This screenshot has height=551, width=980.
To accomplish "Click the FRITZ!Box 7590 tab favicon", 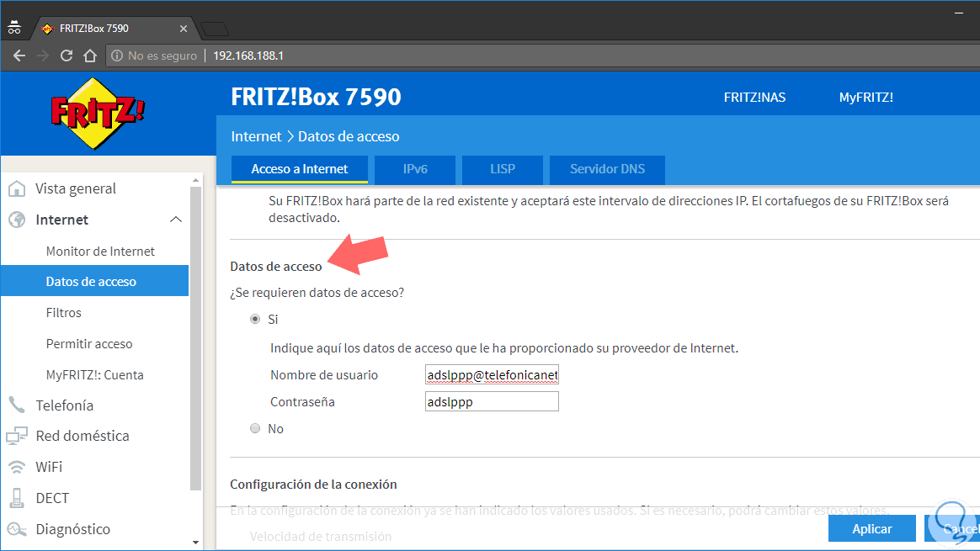I will click(x=47, y=29).
